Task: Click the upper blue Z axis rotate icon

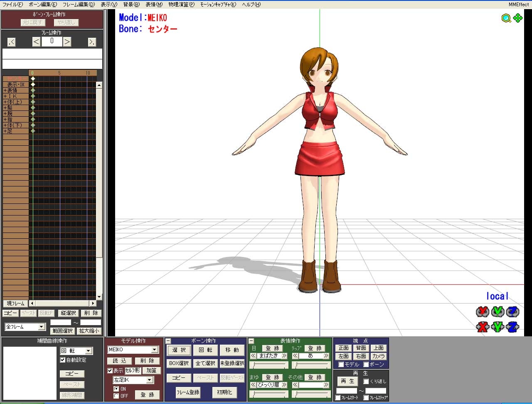Action: (x=513, y=311)
